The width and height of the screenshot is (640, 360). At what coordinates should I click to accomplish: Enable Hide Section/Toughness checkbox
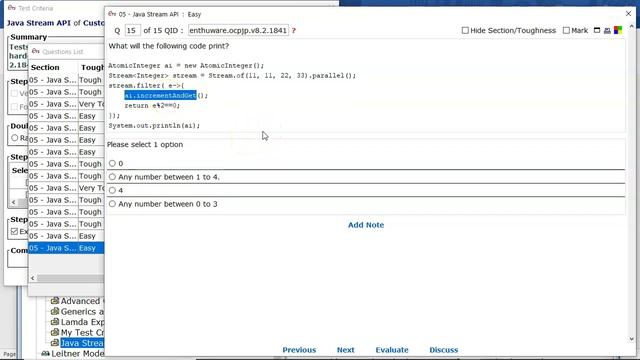[465, 30]
